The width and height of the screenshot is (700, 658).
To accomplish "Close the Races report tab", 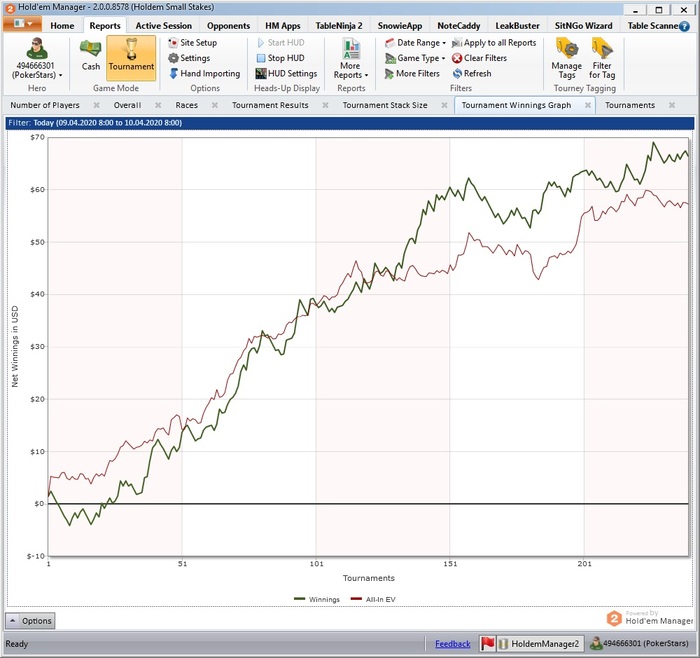I will 215,105.
